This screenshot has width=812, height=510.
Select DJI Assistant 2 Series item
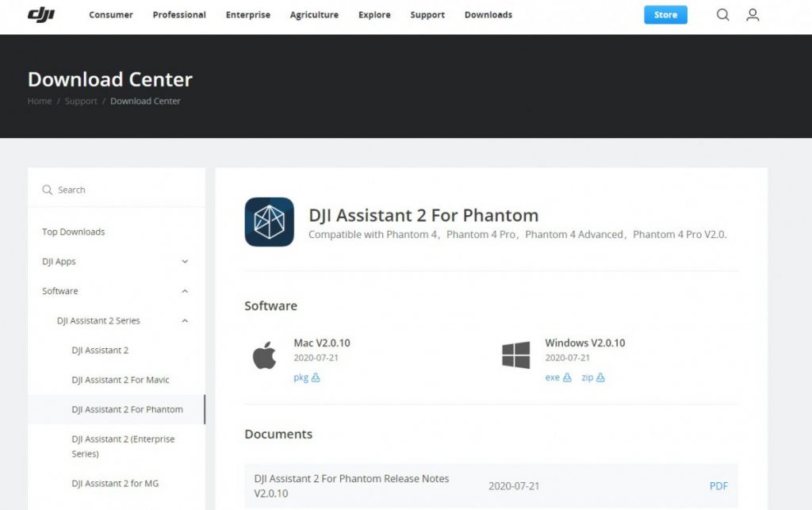tap(98, 320)
